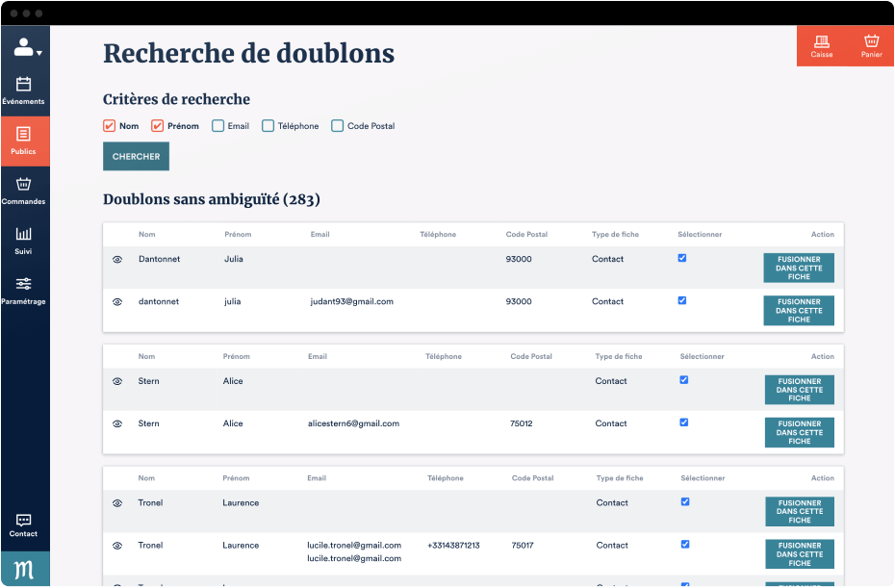This screenshot has width=895, height=588.
Task: Open the Panier cart icon
Action: [871, 45]
